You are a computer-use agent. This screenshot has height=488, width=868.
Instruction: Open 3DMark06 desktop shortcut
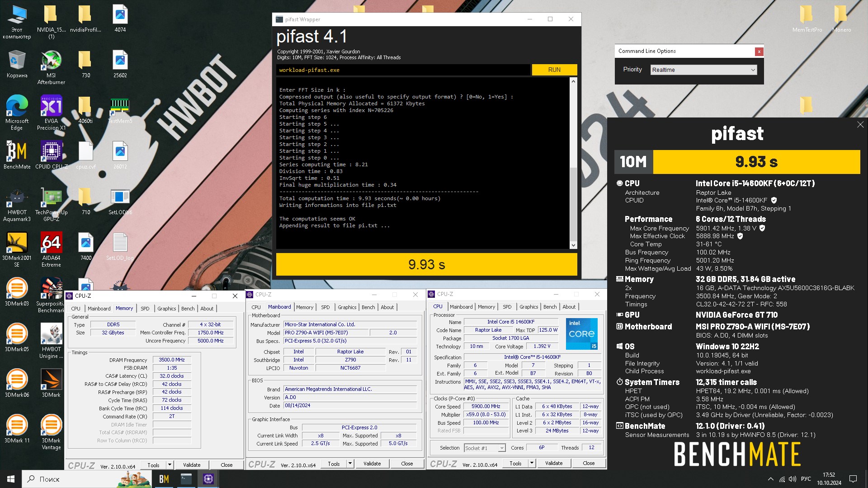(17, 384)
